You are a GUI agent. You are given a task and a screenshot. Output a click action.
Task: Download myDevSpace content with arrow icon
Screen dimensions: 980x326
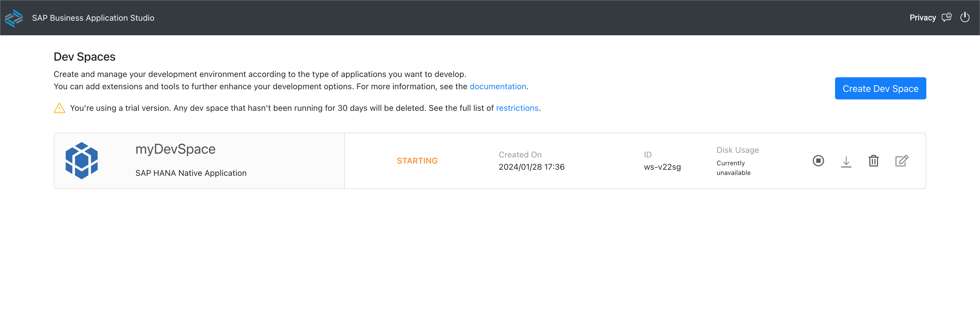pos(846,161)
